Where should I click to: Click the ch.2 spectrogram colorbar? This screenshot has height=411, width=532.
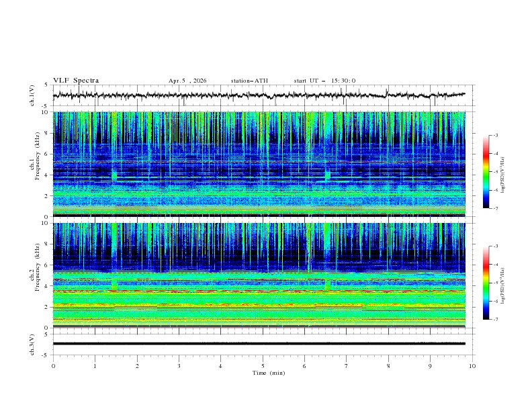tap(486, 283)
